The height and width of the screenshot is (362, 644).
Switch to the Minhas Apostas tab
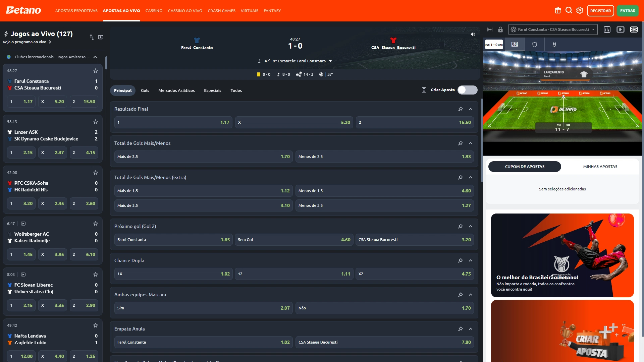[x=600, y=167]
